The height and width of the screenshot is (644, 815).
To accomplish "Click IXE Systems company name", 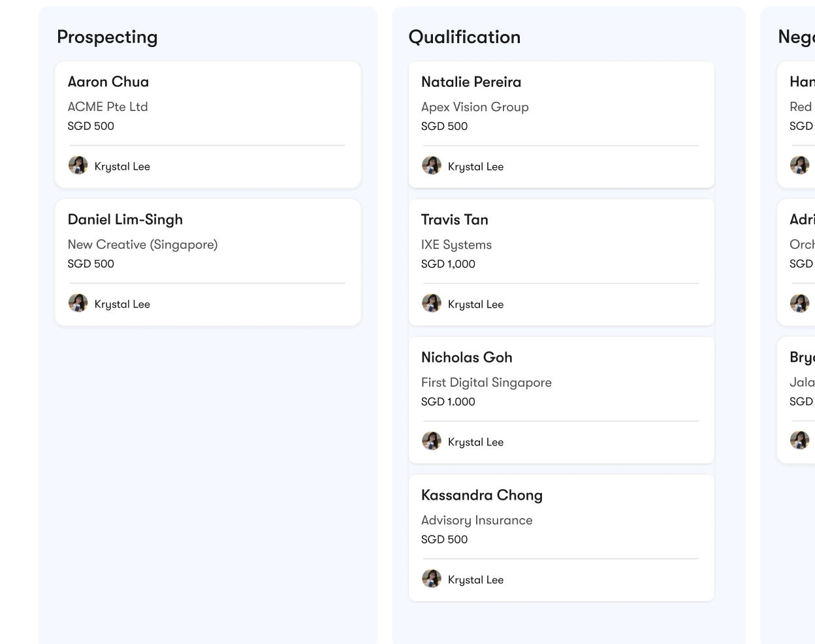I will pyautogui.click(x=456, y=245).
